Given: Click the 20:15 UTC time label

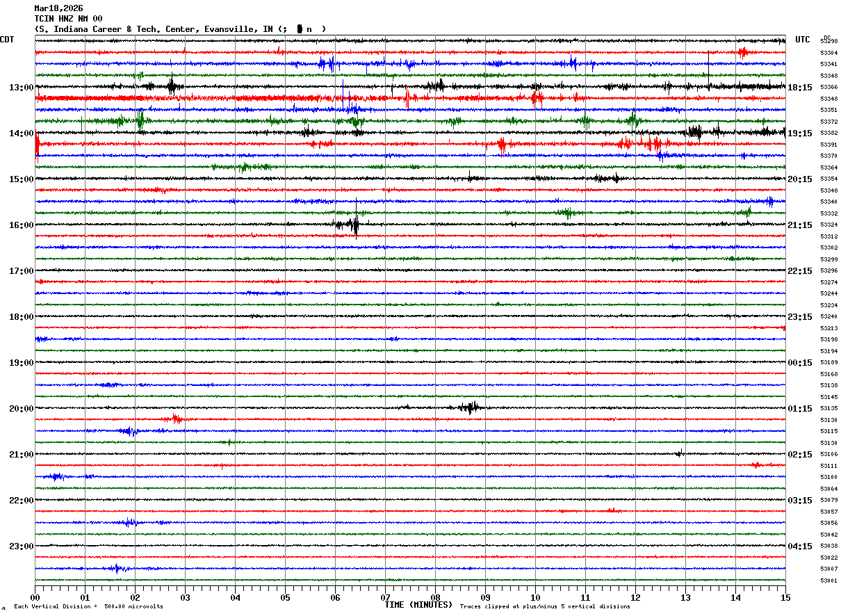Looking at the screenshot, I should 800,179.
